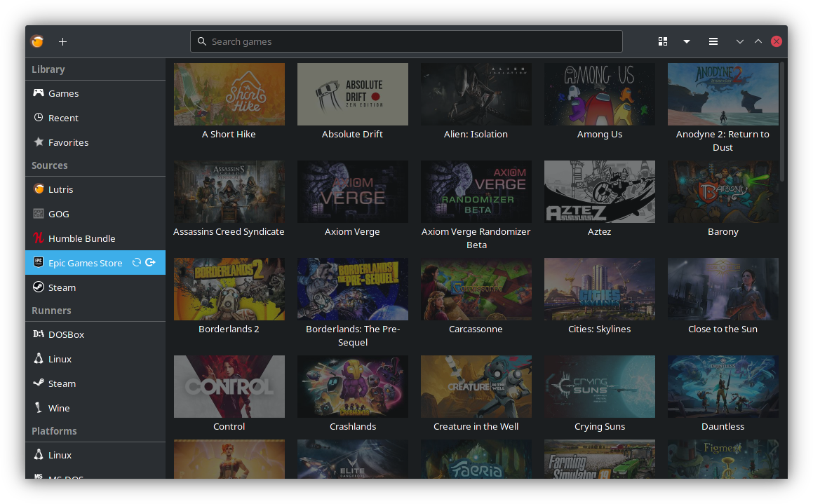Select Linux under Platforms
Viewport: 813px width, 504px height.
pyautogui.click(x=95, y=455)
